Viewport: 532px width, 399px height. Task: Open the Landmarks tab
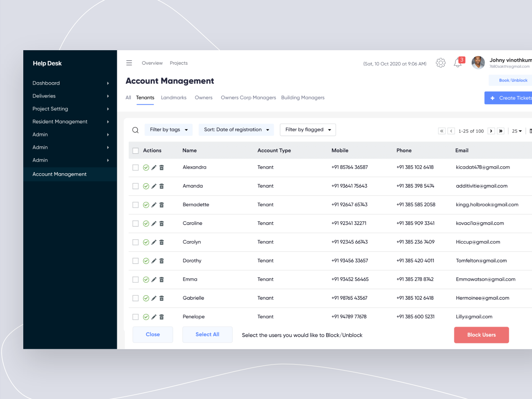tap(174, 97)
